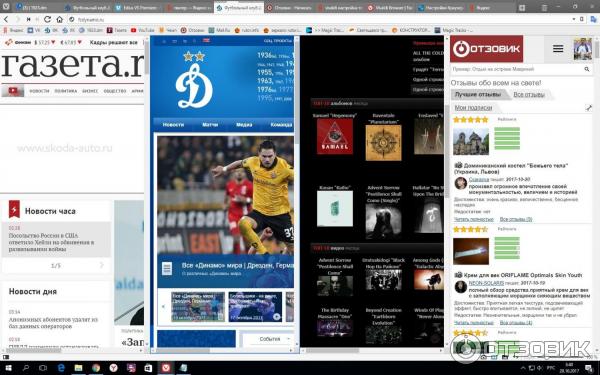Screen dimensions: 600x375
Task: Click the Otzovik user avatar
Action: pos(582,49)
